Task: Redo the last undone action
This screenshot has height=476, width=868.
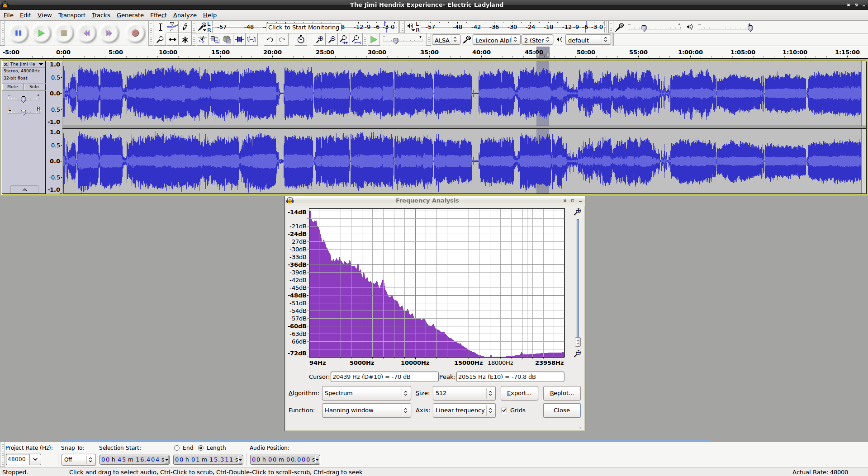Action: click(282, 40)
